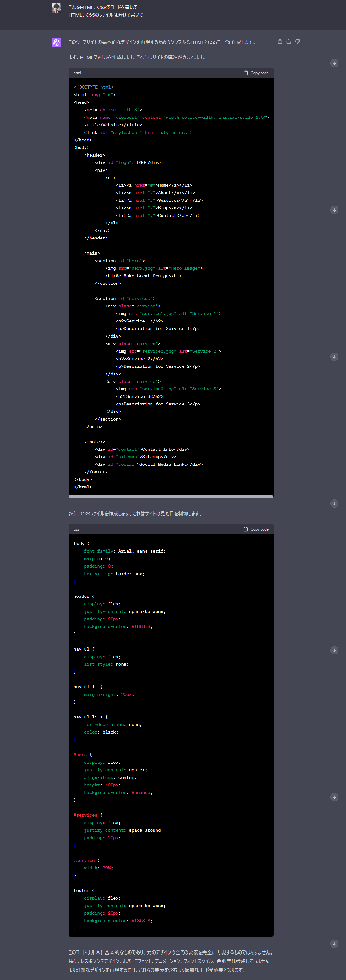Click '<h2>Service 2</h2>' line

(140, 359)
